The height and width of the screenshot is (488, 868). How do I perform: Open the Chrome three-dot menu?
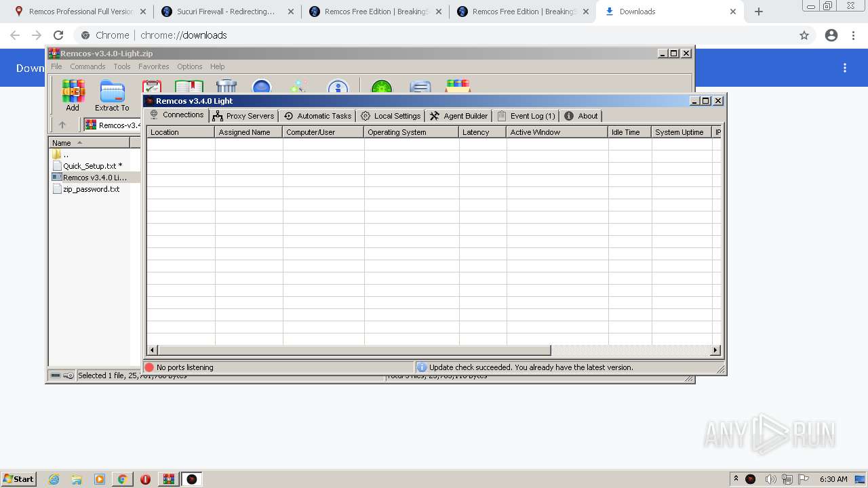coord(854,35)
